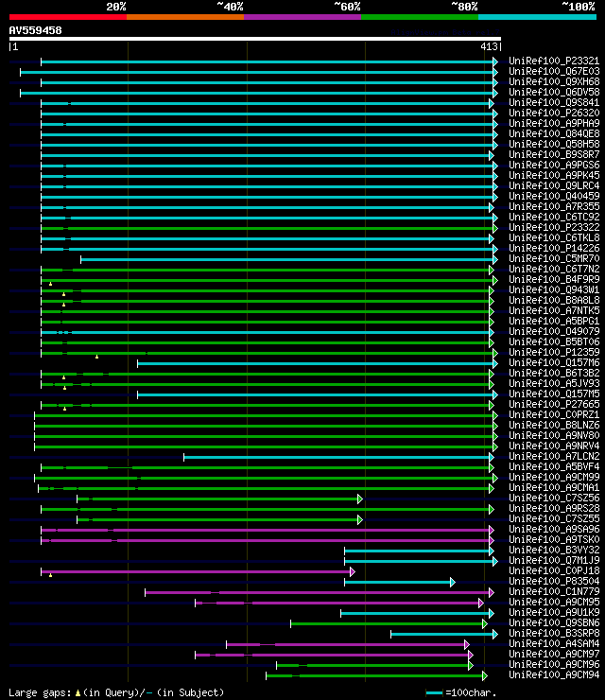The width and height of the screenshot is (605, 700).
Task: Click the UniRef100_C6TC92 label
Action: point(554,217)
